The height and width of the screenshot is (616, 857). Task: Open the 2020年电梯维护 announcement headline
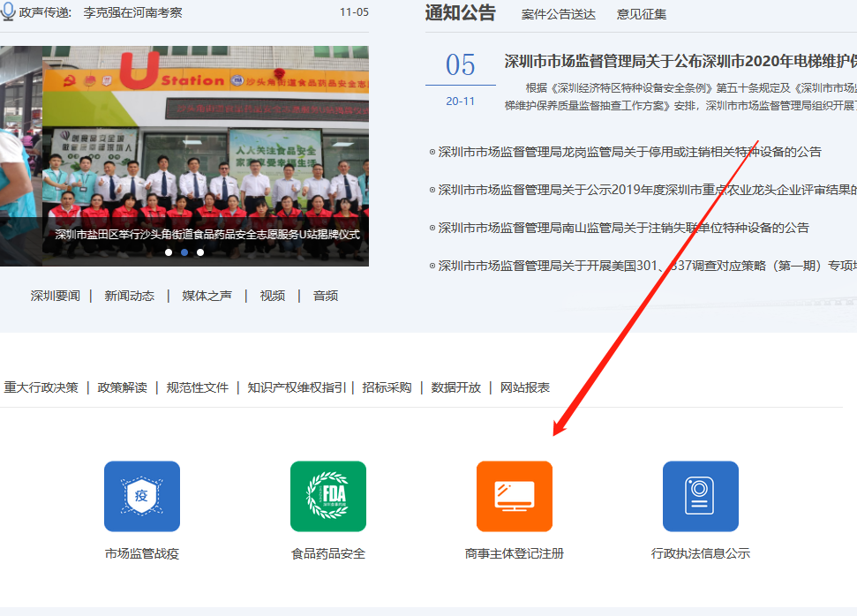[680, 62]
